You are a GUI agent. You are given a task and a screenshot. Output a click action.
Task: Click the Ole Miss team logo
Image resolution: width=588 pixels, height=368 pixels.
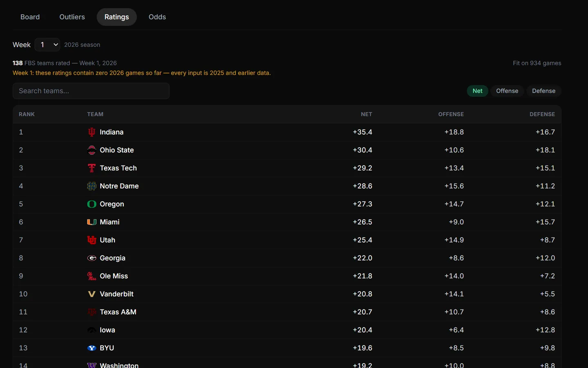point(91,276)
